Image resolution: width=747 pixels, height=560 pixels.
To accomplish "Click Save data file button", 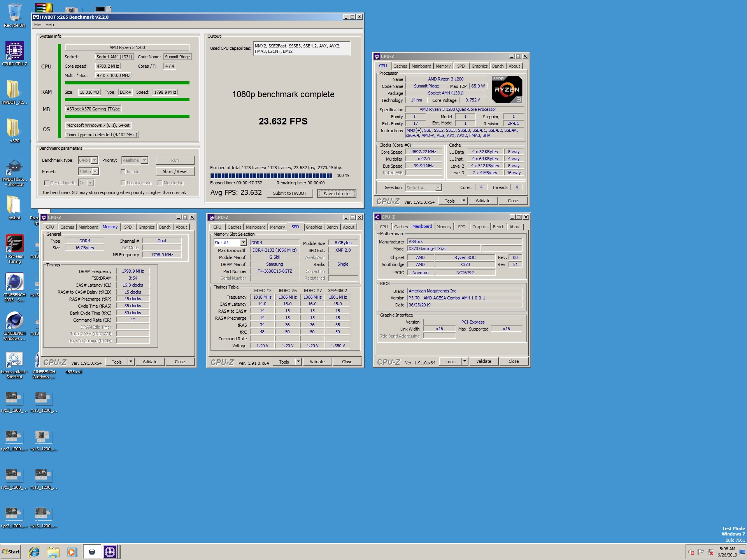I will (337, 193).
